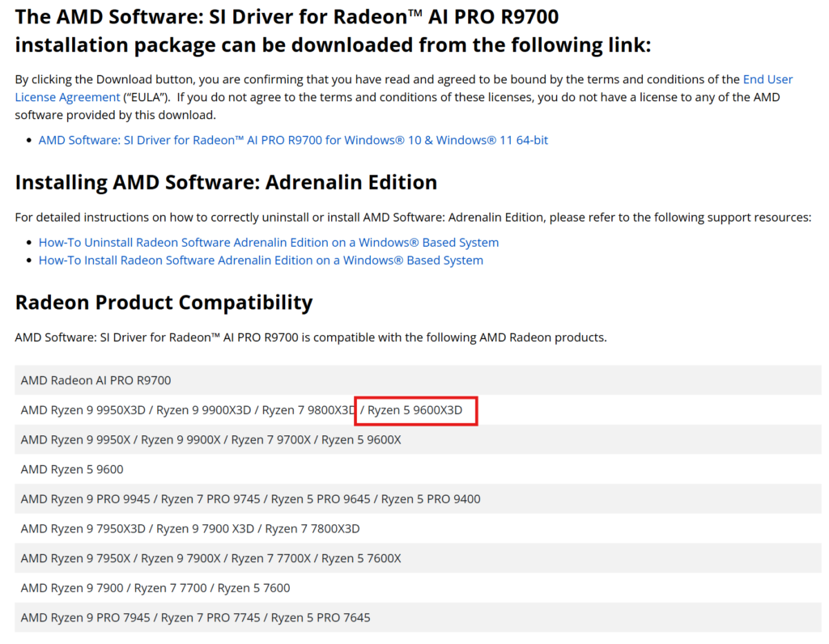Select the 'AMD Ryzen 9 PRO 7945' row
This screenshot has width=829, height=644.
[x=418, y=617]
